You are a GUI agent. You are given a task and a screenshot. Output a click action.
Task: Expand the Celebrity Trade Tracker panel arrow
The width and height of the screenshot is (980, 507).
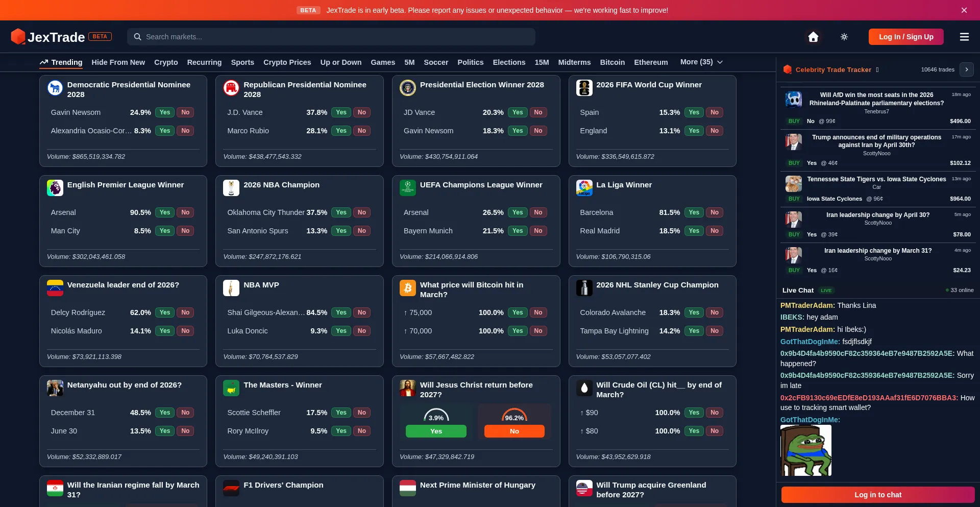[x=967, y=69]
